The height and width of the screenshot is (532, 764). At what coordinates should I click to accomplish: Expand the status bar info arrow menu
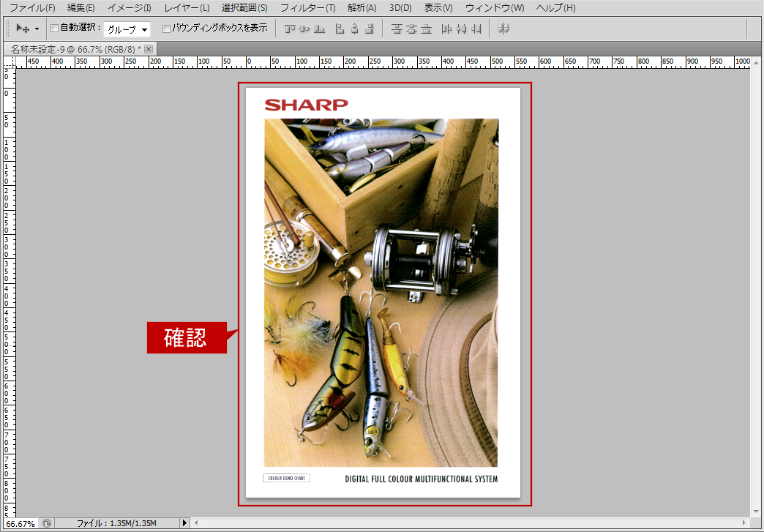tap(184, 523)
